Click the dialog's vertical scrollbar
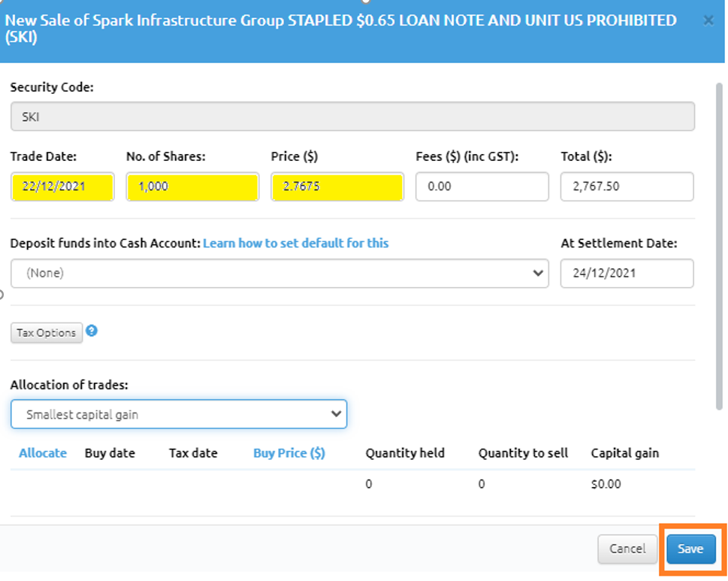The image size is (728, 581). click(x=719, y=246)
